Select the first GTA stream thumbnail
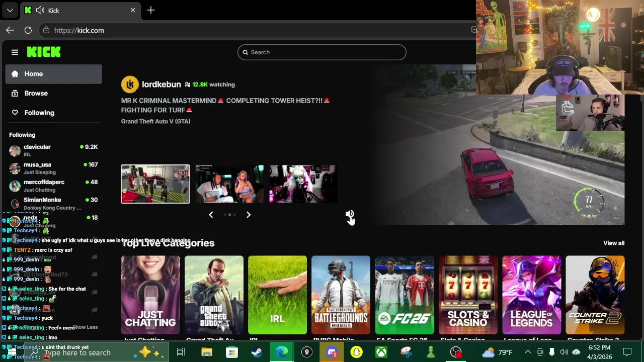Viewport: 644px width, 362px height. (x=155, y=184)
